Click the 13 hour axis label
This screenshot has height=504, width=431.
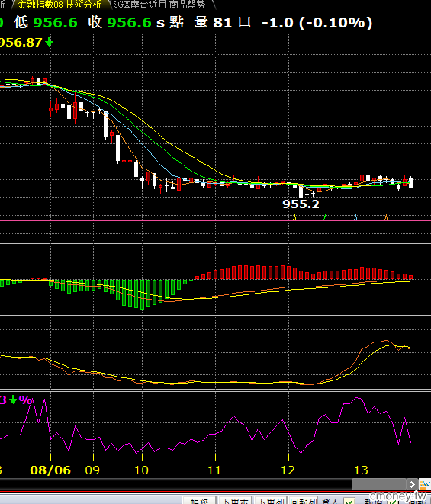click(x=362, y=470)
